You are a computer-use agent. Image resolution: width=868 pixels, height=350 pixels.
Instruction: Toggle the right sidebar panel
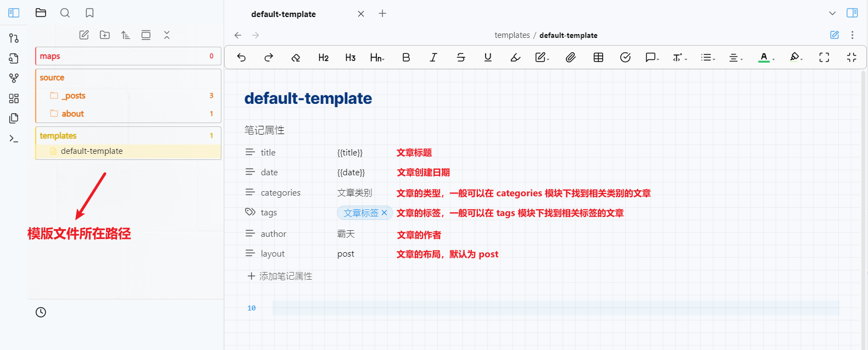(852, 13)
